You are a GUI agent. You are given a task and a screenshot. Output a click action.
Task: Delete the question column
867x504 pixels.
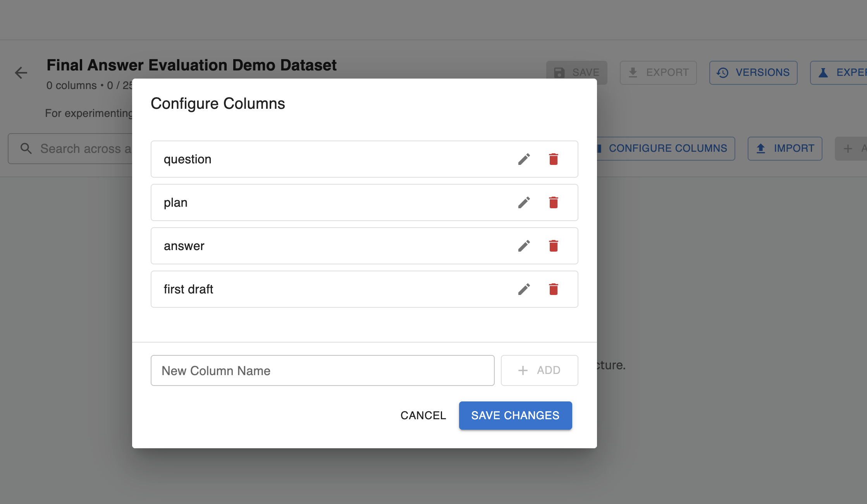[553, 159]
